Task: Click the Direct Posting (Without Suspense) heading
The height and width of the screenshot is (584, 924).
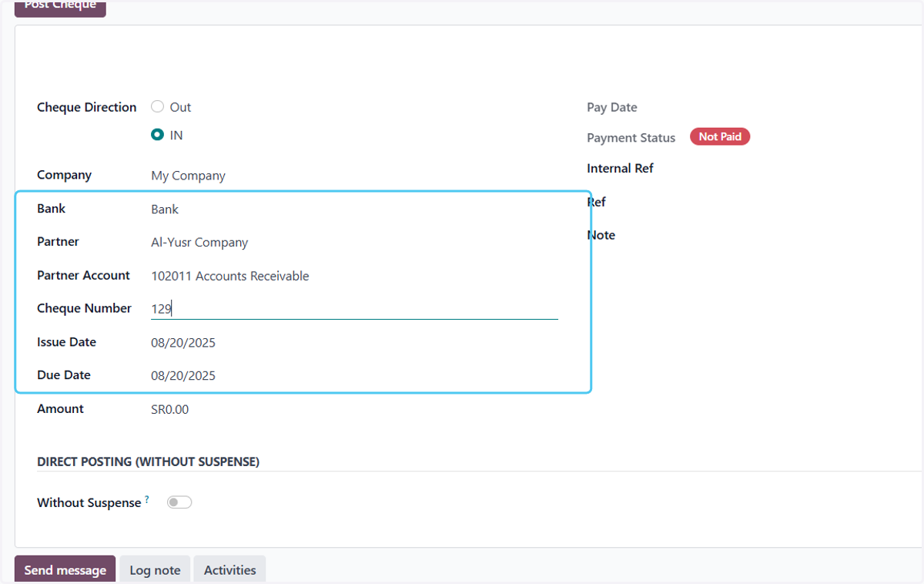Action: pyautogui.click(x=148, y=461)
